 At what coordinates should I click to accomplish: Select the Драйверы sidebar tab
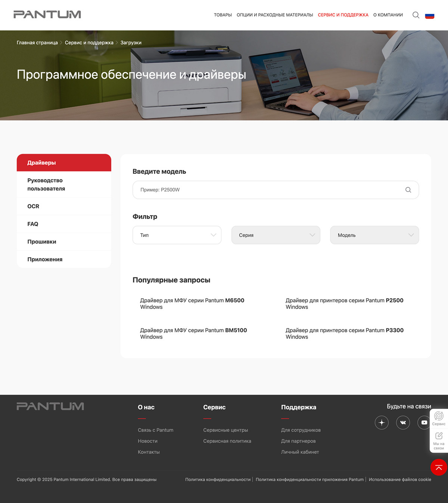[64, 163]
